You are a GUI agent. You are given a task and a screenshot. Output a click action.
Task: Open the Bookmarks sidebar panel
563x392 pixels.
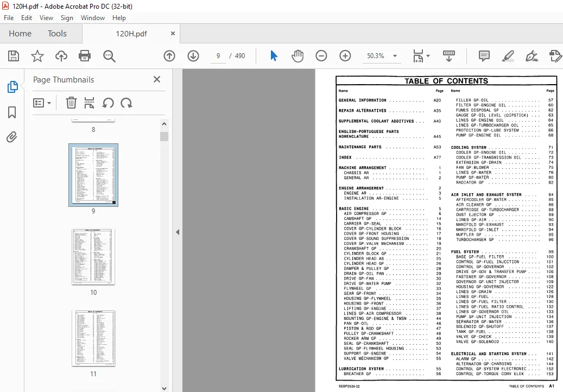12,112
